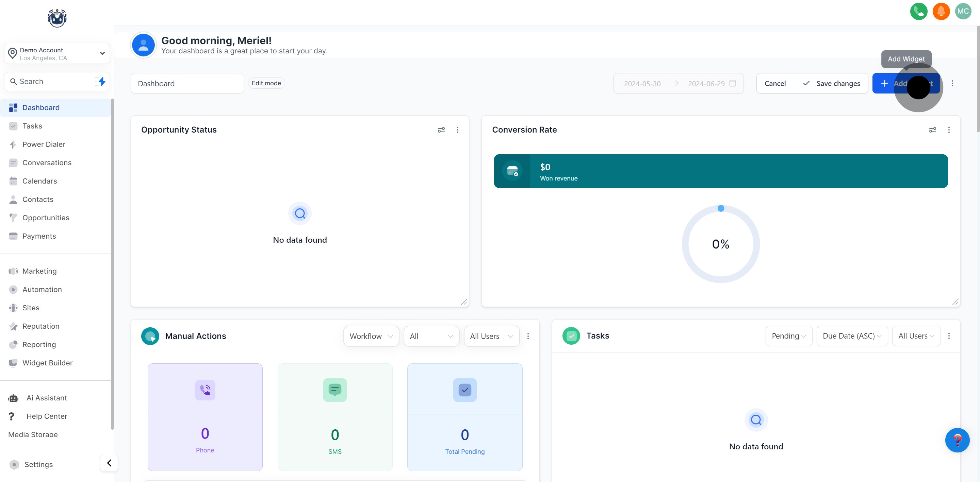Open the Pending status dropdown in Tasks

[x=788, y=335]
